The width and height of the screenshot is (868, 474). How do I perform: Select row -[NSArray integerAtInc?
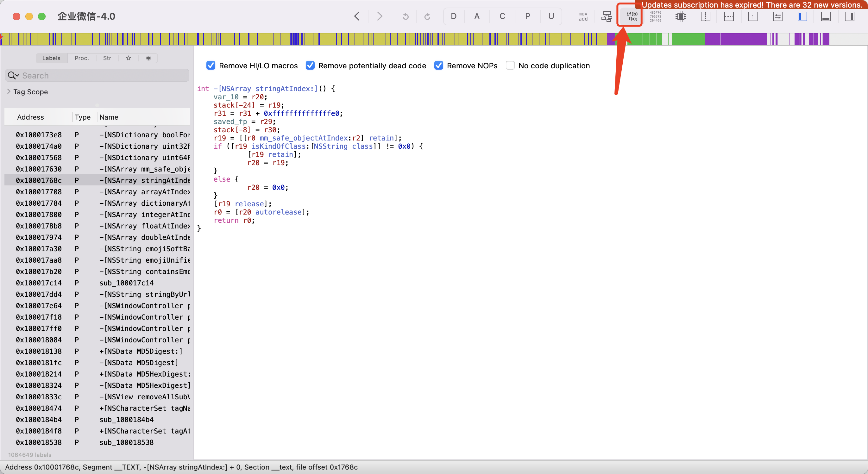(x=97, y=215)
